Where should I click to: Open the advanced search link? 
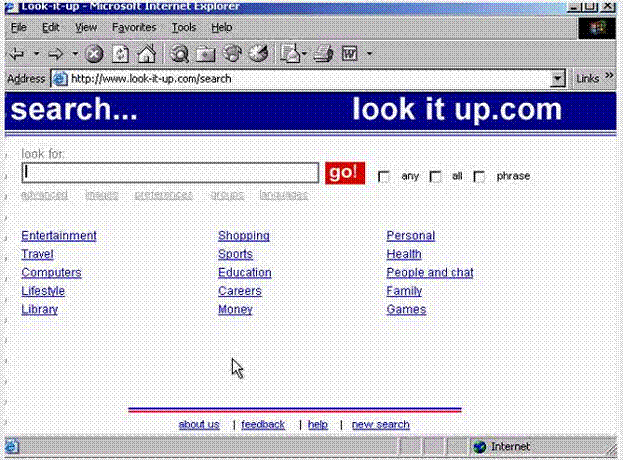click(x=44, y=195)
